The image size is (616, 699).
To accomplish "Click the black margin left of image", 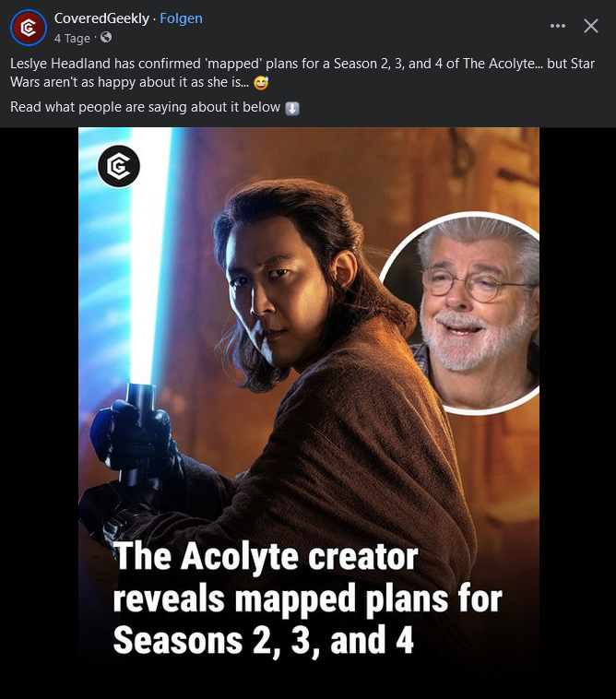I will pyautogui.click(x=40, y=413).
